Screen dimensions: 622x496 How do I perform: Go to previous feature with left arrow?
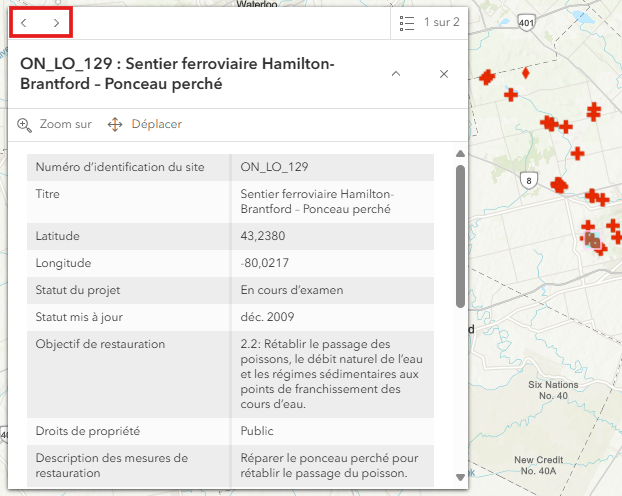[x=25, y=21]
